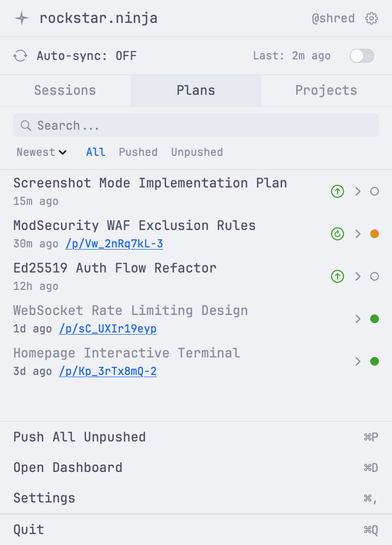Click the search magnifier icon
The height and width of the screenshot is (545, 392).
tap(26, 125)
